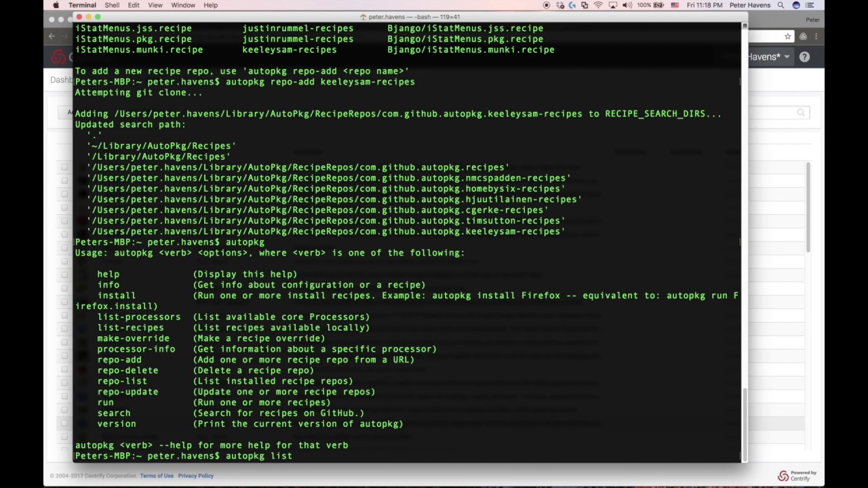Click the 'list-processors' verb text
868x488 pixels.
(138, 317)
